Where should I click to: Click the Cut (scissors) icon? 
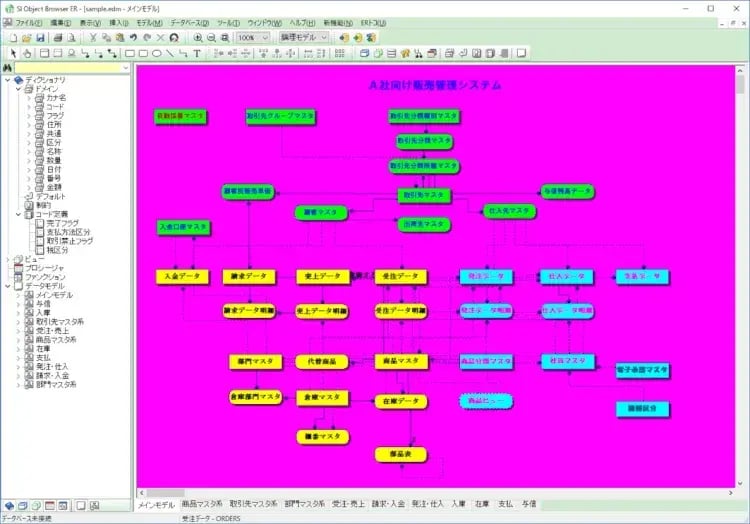92,37
